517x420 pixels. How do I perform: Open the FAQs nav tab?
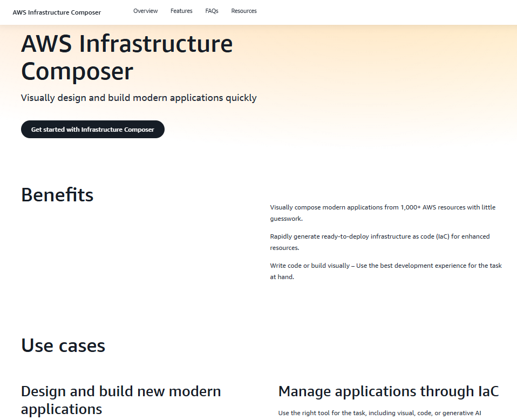click(x=212, y=11)
